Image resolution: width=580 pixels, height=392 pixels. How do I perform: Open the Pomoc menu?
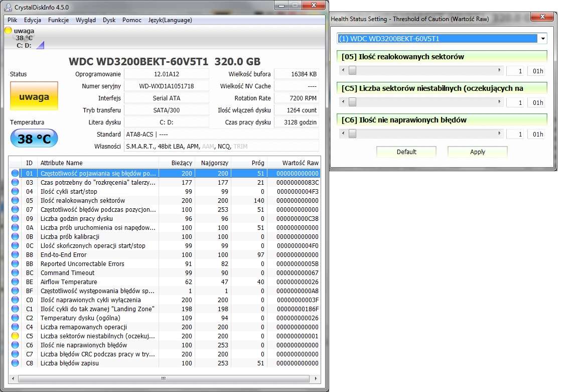[131, 20]
